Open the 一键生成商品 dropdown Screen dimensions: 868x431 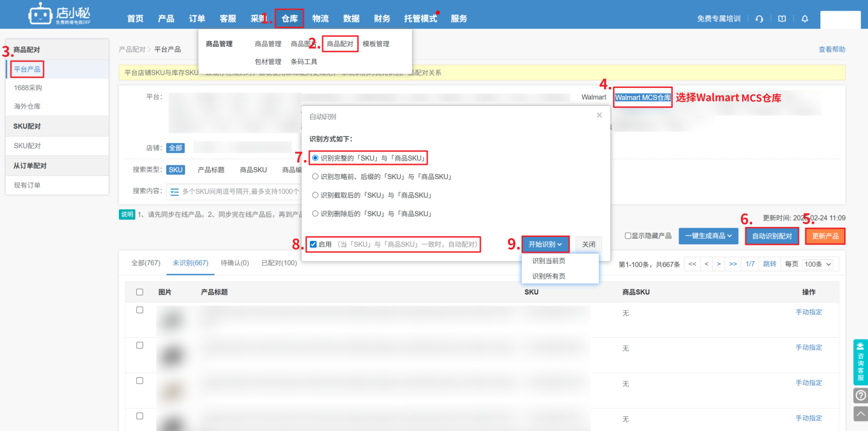[x=708, y=236]
